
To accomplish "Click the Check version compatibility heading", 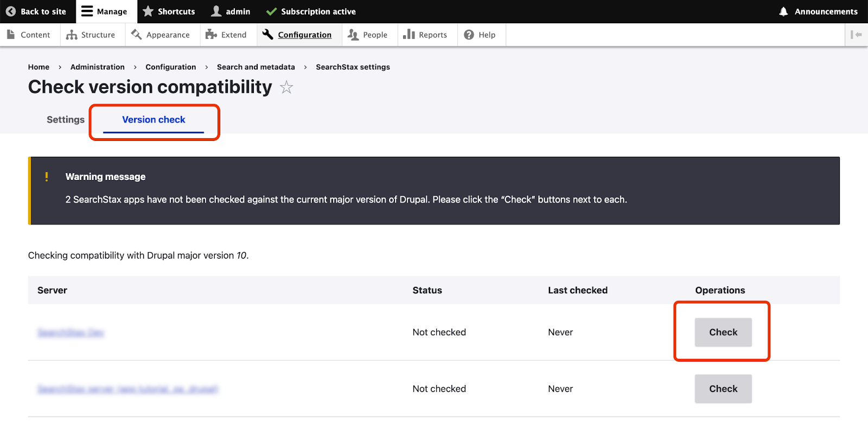I will tap(150, 87).
